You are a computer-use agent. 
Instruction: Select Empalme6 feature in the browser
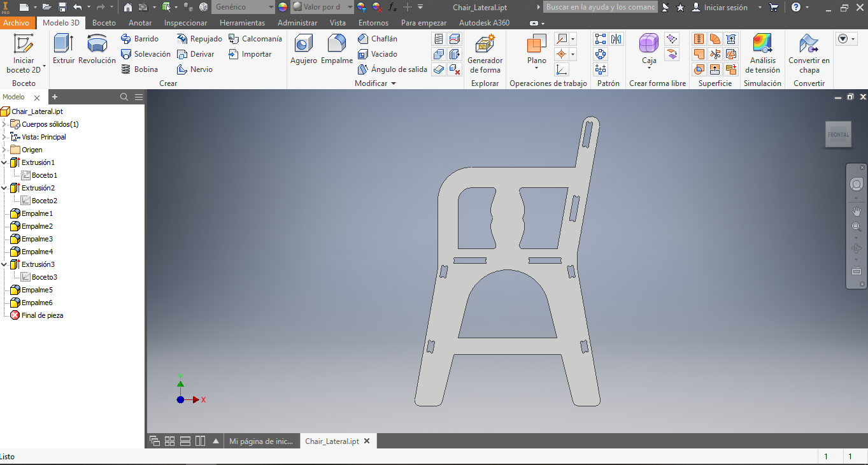(37, 303)
